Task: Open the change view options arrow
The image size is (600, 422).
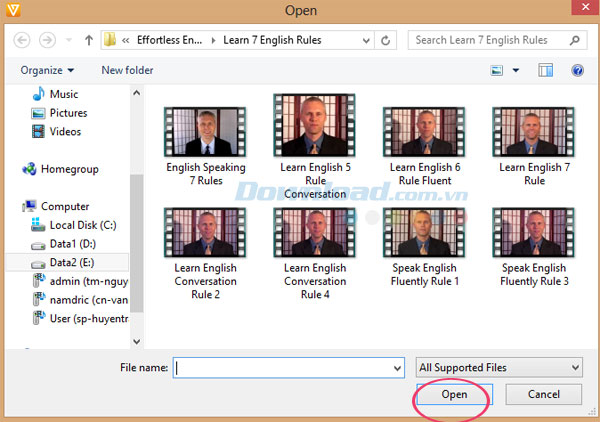Action: coord(516,70)
